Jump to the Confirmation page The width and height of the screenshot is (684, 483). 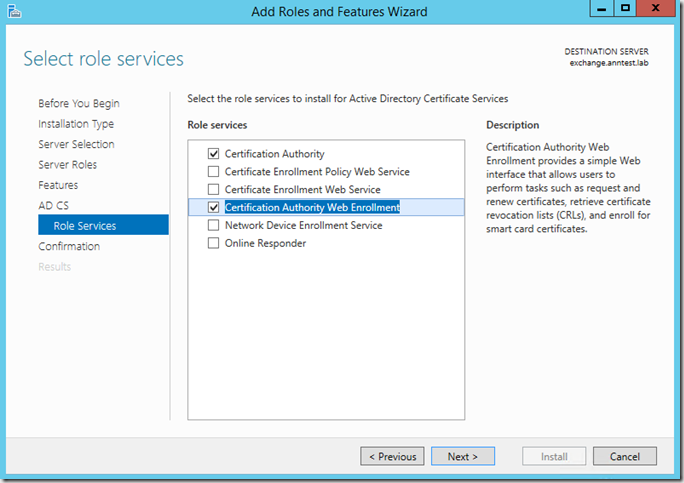69,247
